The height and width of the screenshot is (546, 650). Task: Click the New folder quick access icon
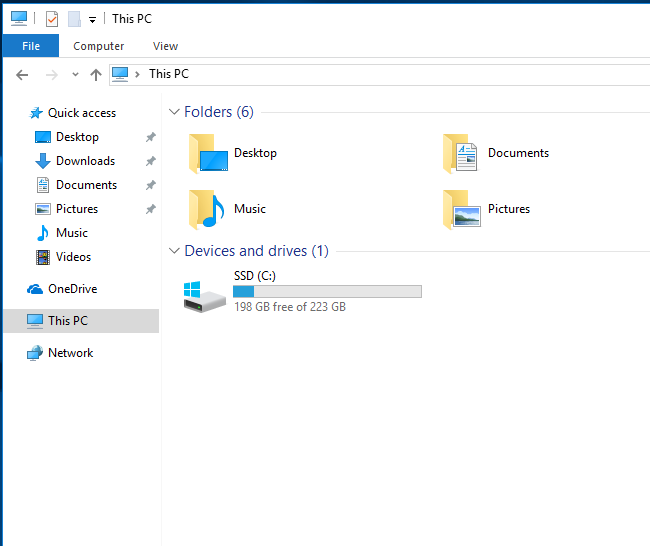coord(74,19)
